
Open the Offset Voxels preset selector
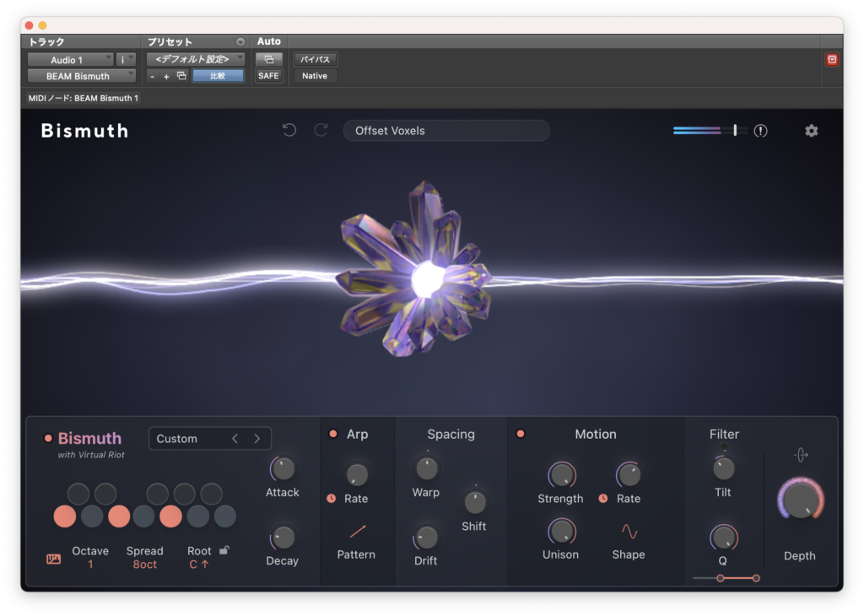tap(446, 131)
